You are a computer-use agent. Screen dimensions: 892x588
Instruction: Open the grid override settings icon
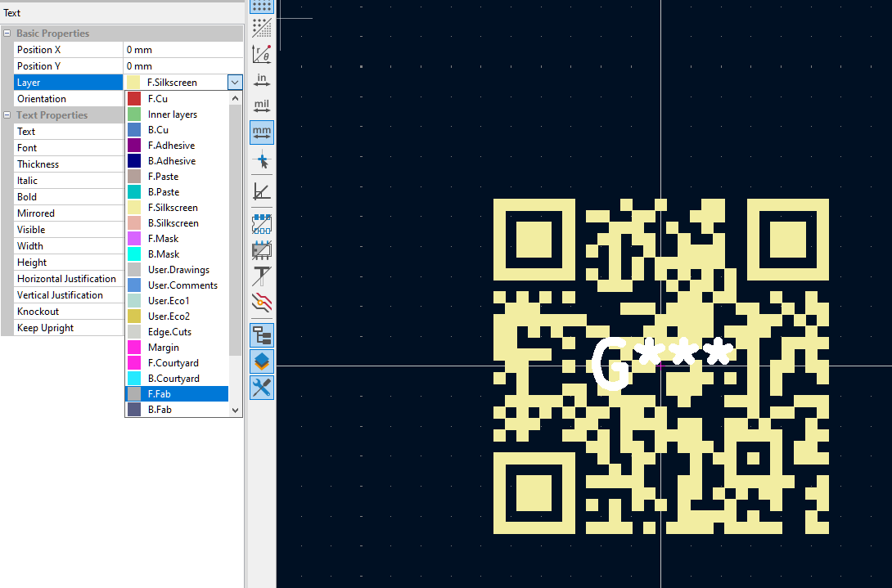pyautogui.click(x=262, y=29)
